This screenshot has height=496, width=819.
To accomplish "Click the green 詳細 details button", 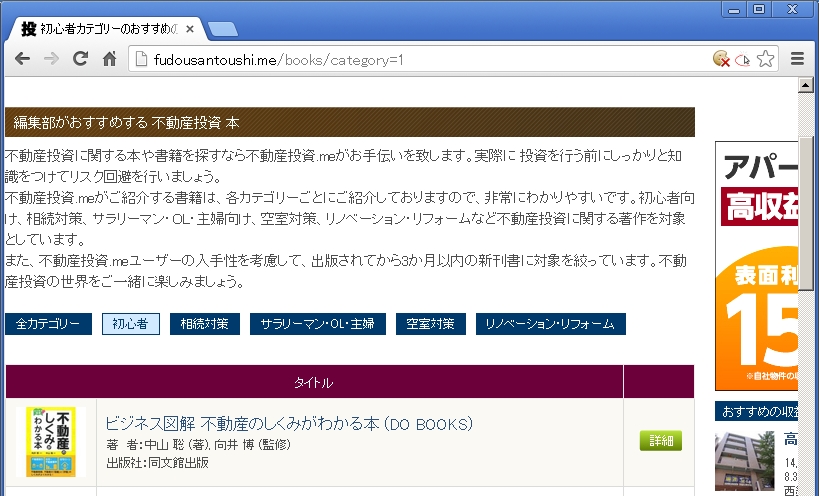I will [x=660, y=441].
